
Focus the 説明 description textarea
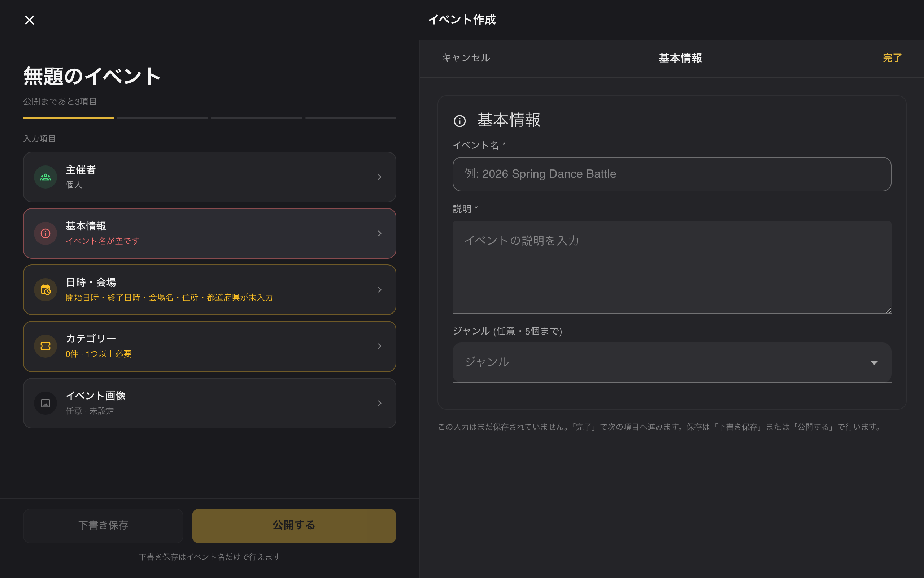[x=672, y=267]
